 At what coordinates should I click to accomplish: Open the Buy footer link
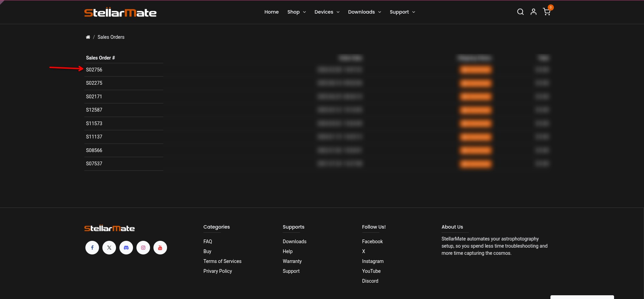(x=208, y=251)
